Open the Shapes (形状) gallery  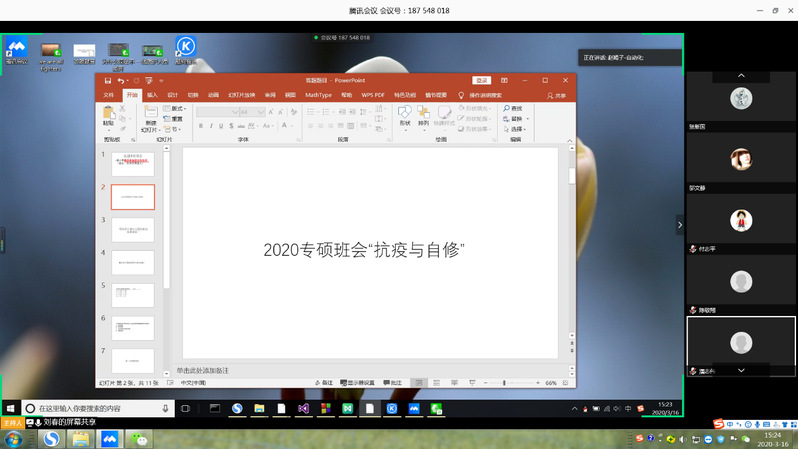click(x=404, y=116)
